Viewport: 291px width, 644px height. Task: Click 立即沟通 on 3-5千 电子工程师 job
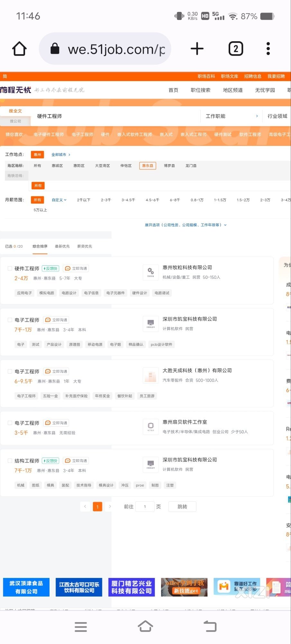57,423
